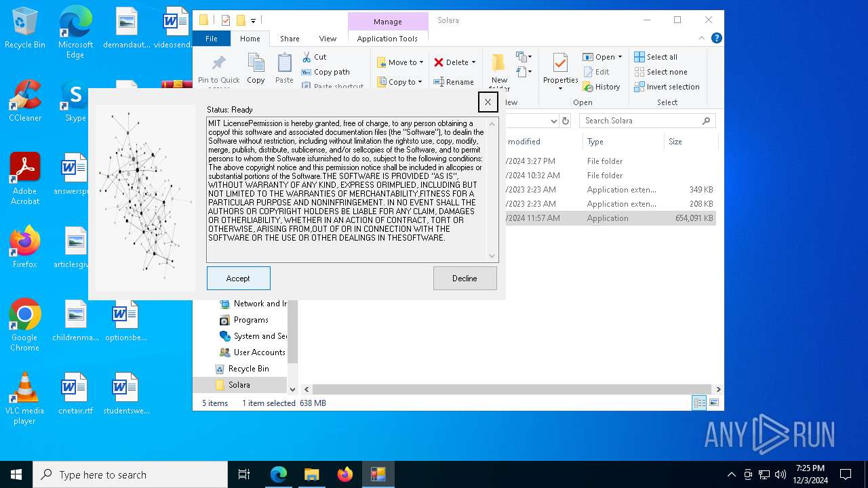Click Select none in ribbon
Screen dimensions: 868x488
660,72
